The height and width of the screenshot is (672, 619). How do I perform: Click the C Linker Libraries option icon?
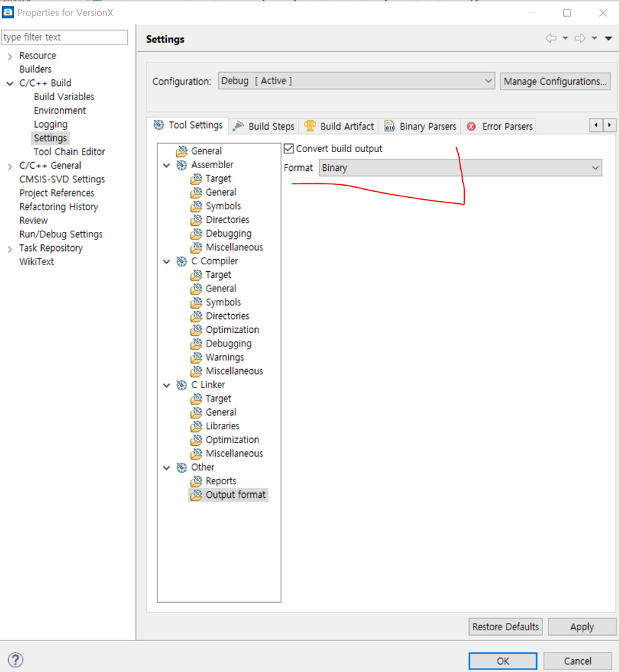coord(196,426)
